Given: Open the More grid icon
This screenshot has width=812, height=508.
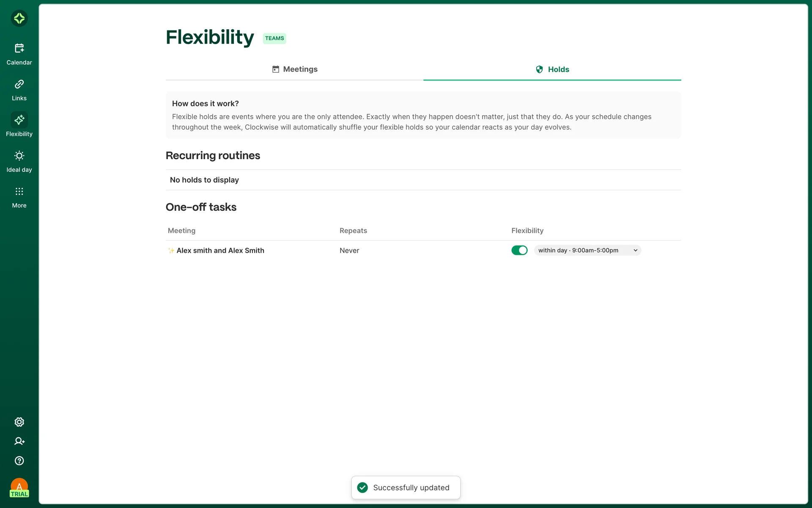Looking at the screenshot, I should pyautogui.click(x=19, y=191).
